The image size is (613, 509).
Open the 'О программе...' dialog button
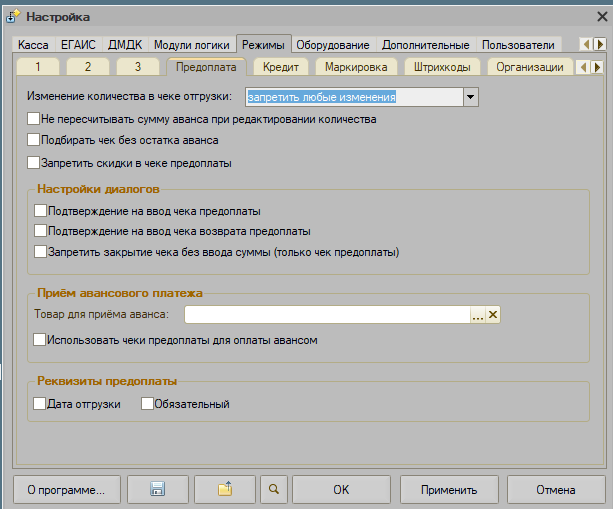click(x=67, y=490)
